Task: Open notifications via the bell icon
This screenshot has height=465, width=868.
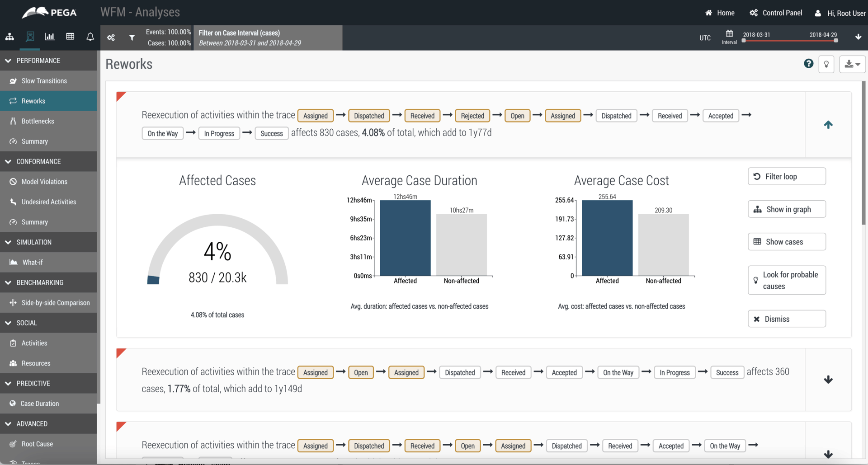Action: coord(90,37)
